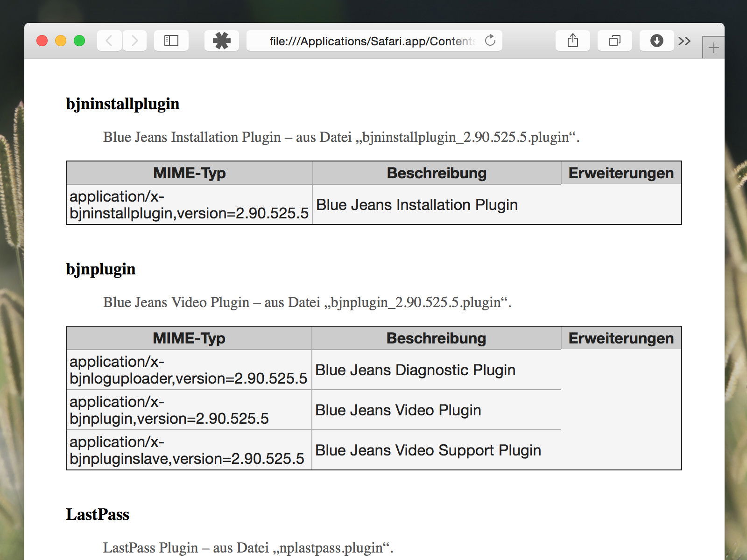Image resolution: width=747 pixels, height=560 pixels.
Task: Click the application/x-bjnpluginslave MIME cell
Action: click(189, 450)
